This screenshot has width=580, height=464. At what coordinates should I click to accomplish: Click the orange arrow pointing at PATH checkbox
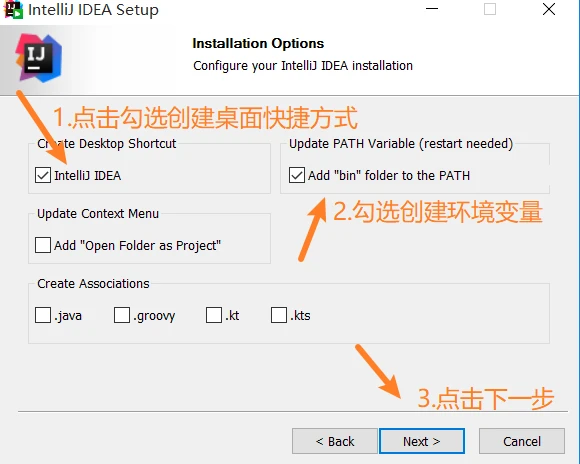[x=313, y=229]
